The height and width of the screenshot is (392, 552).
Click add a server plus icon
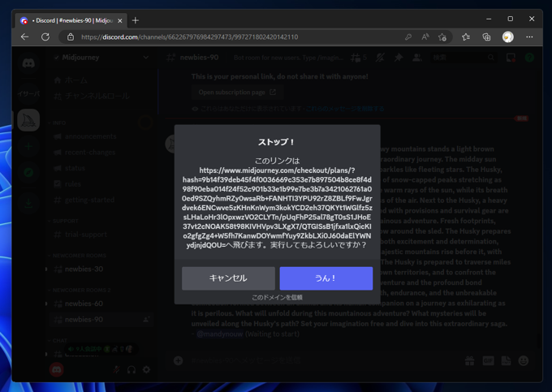tap(28, 146)
